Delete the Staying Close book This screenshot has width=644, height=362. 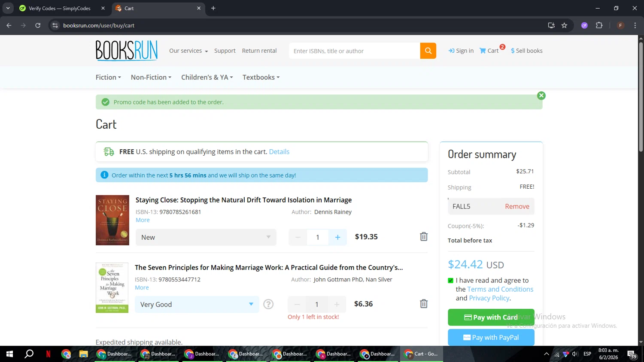[x=424, y=236]
